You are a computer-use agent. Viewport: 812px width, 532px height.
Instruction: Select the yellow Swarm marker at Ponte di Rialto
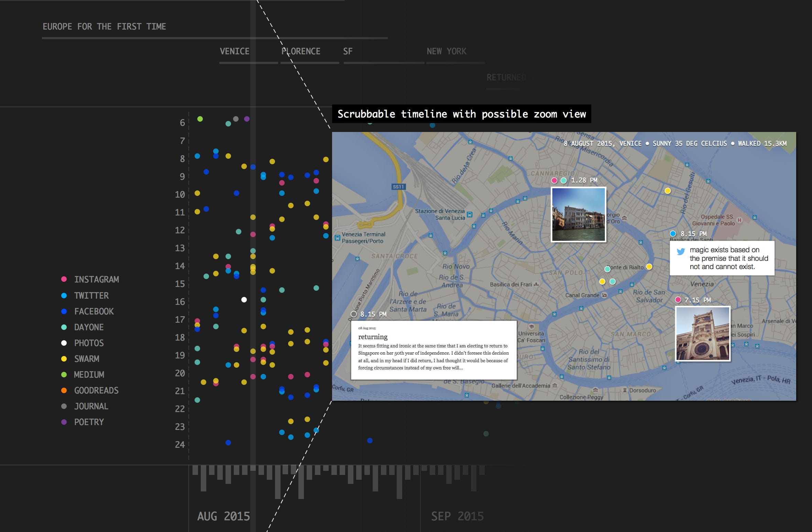click(x=649, y=267)
